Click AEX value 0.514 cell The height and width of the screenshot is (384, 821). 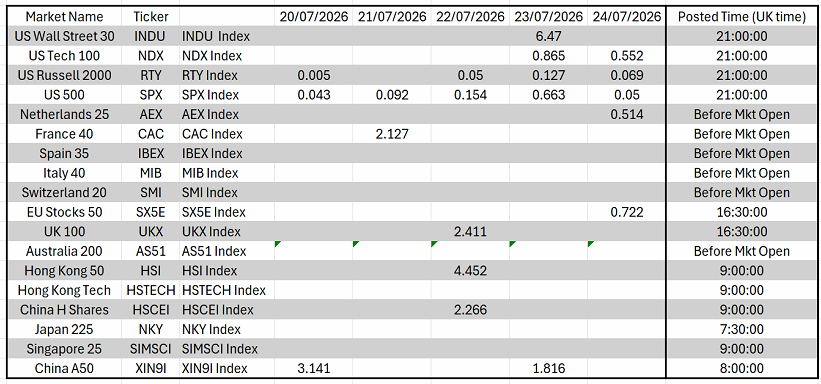[x=627, y=115]
